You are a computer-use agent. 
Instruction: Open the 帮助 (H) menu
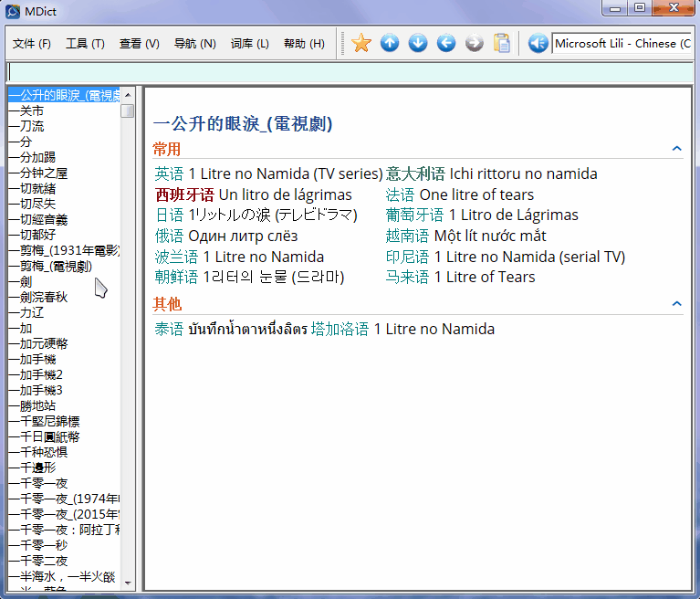304,44
